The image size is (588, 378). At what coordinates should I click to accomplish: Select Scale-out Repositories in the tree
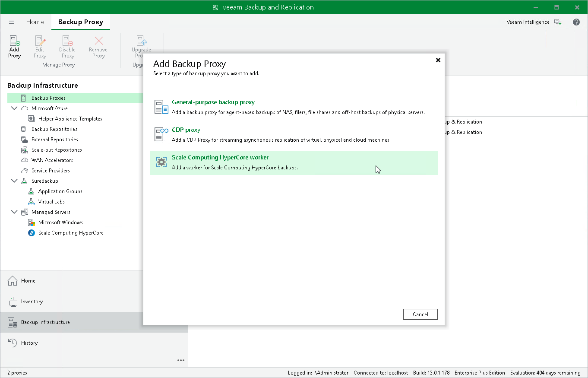pyautogui.click(x=57, y=150)
